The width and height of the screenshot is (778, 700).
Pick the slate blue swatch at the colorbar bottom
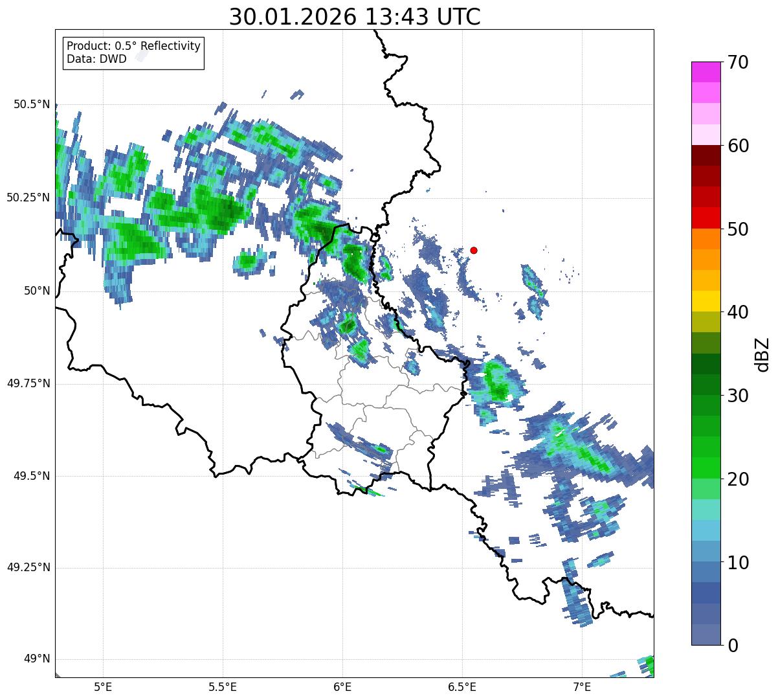click(x=706, y=635)
